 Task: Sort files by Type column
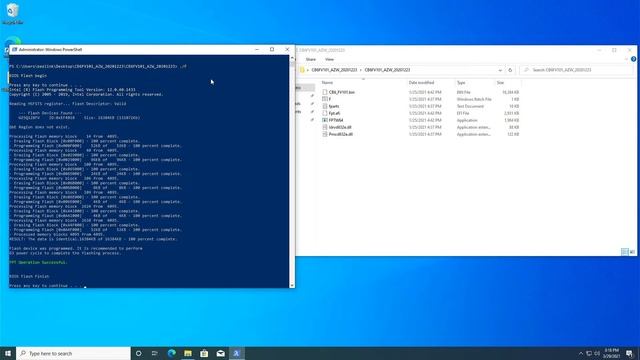461,83
